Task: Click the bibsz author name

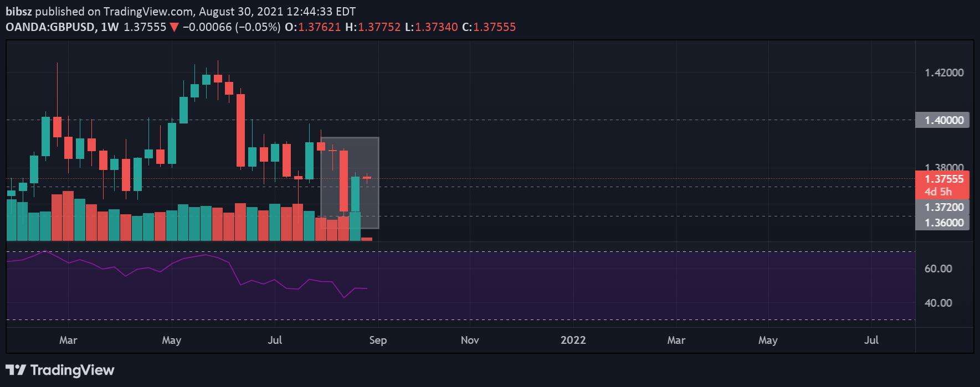Action: (19, 12)
